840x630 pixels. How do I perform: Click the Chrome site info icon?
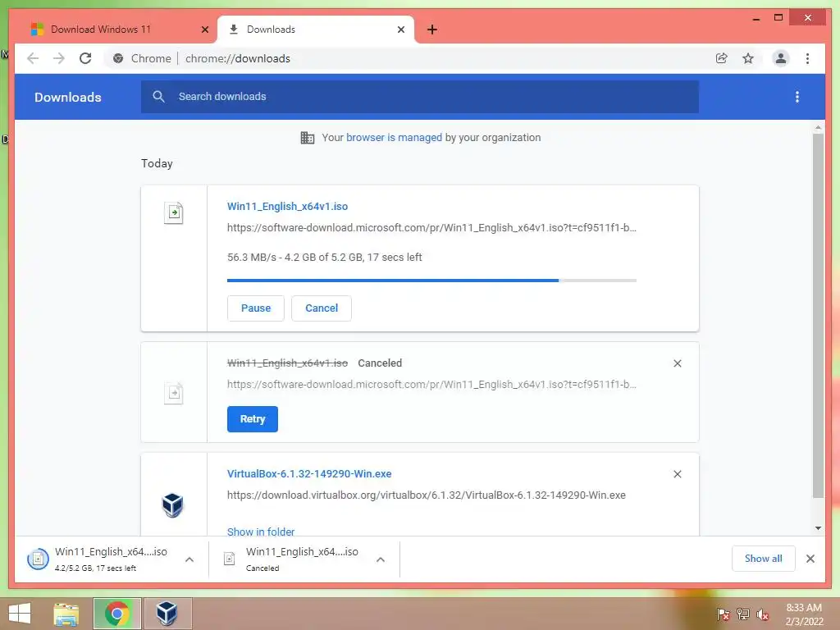pyautogui.click(x=118, y=58)
